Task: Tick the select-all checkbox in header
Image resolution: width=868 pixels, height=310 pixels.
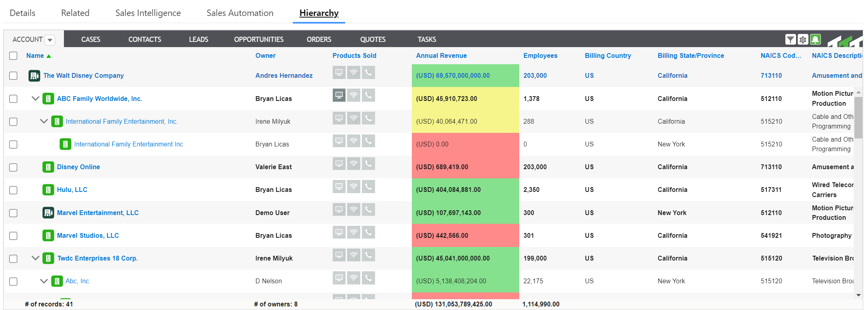Action: [x=13, y=55]
